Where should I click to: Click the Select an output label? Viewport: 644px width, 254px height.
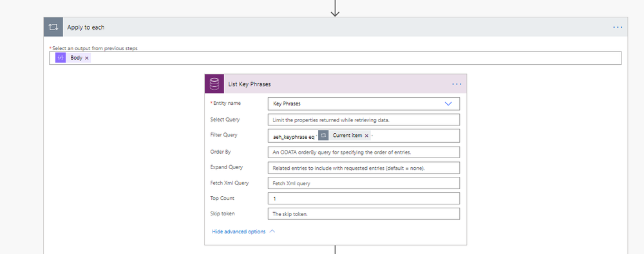pyautogui.click(x=95, y=48)
